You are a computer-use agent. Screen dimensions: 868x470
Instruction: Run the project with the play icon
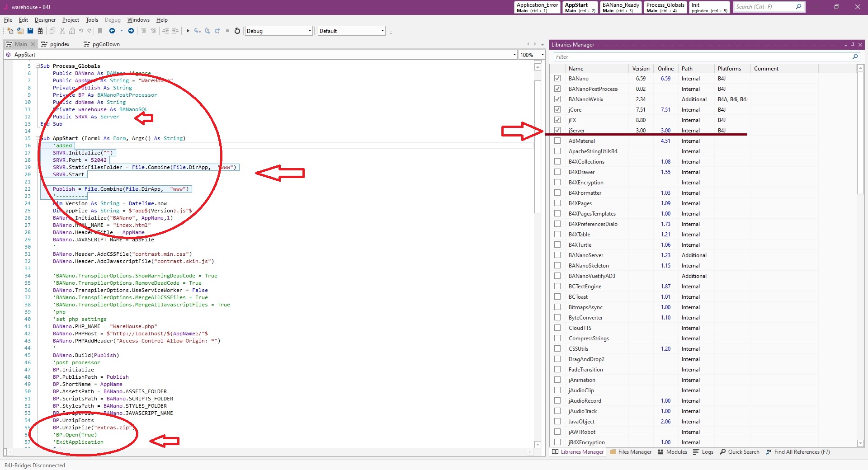click(188, 31)
